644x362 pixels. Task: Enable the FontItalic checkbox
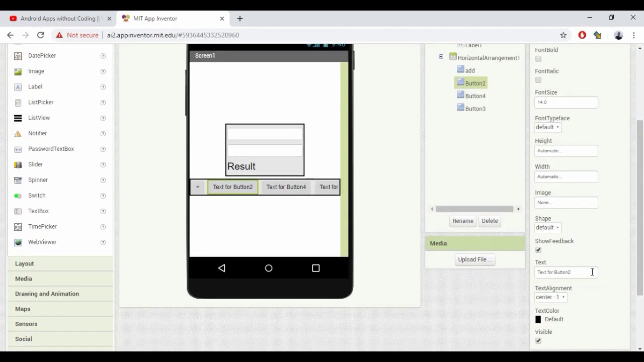[538, 80]
